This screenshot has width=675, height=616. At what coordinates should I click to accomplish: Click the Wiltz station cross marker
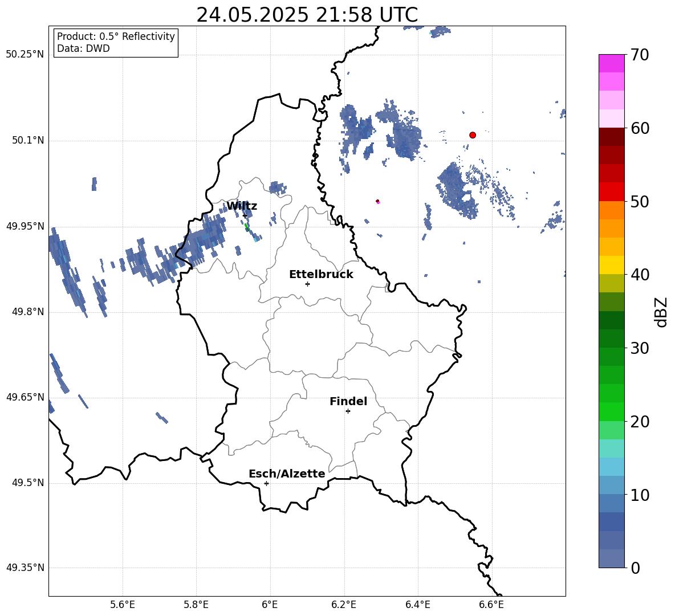point(245,215)
